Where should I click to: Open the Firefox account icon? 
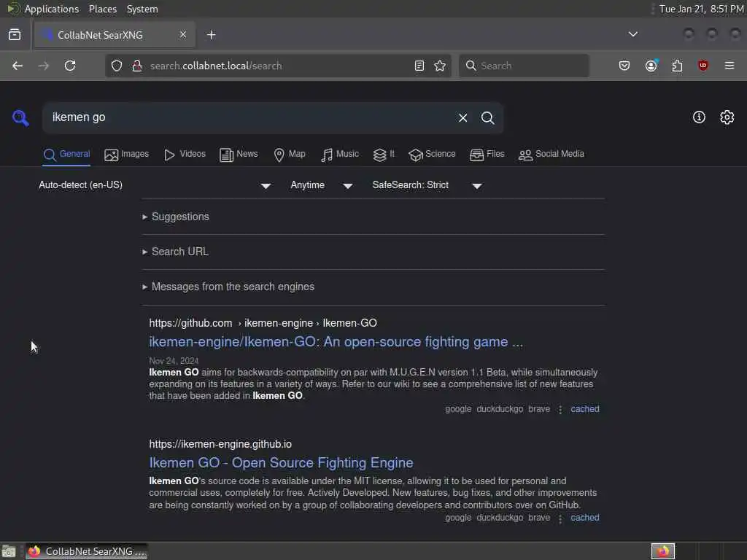pos(651,66)
